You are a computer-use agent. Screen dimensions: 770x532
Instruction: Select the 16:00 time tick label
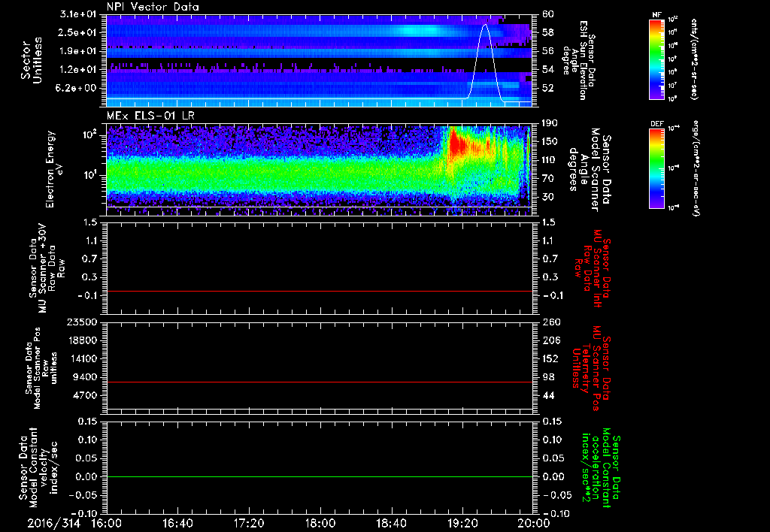tap(107, 523)
